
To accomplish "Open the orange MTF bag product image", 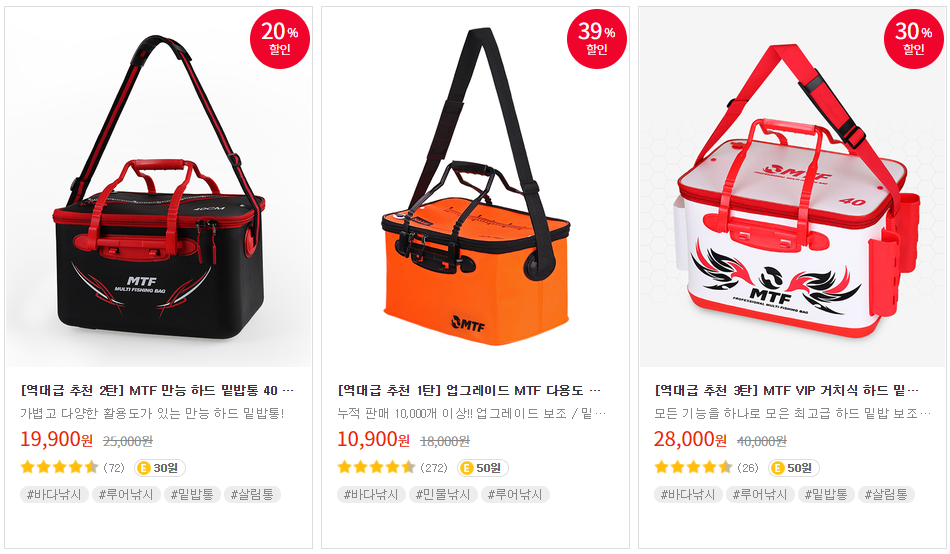I will 476,188.
